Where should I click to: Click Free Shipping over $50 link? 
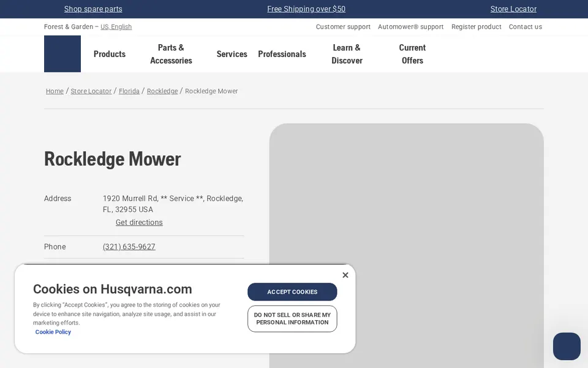(x=306, y=9)
